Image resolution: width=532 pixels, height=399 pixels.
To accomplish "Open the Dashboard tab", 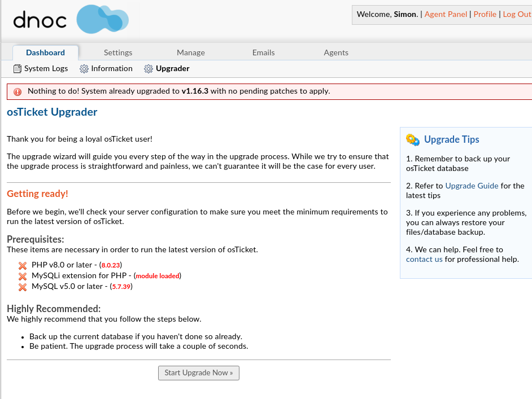I will pyautogui.click(x=46, y=52).
